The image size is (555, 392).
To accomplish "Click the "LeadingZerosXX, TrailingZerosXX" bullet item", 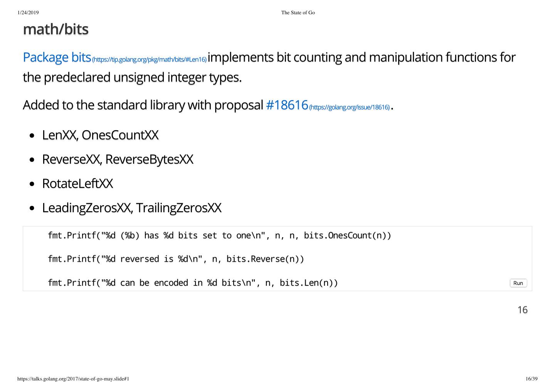I will pyautogui.click(x=131, y=208).
